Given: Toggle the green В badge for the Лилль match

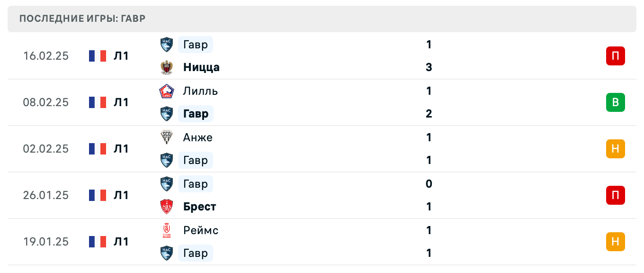Looking at the screenshot, I should coord(615,102).
